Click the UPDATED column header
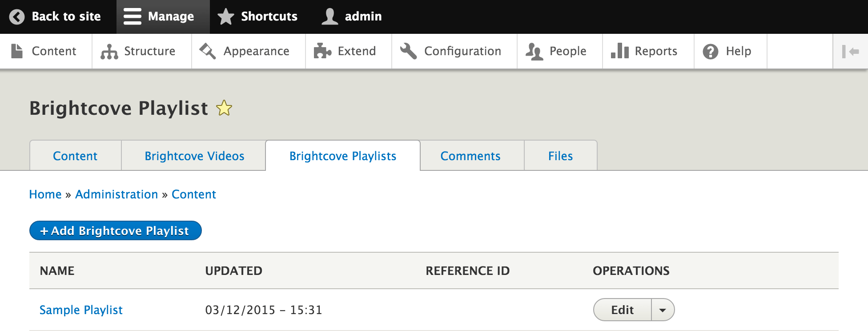 234,271
